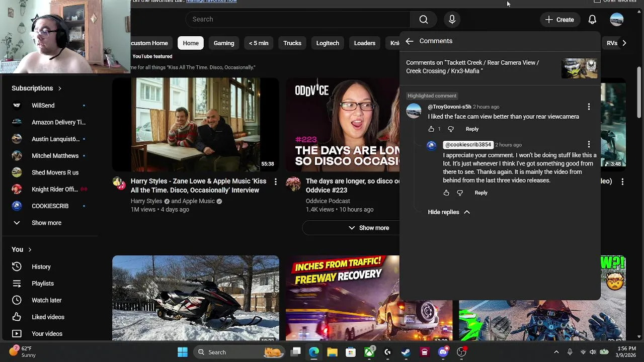This screenshot has width=644, height=362.
Task: Open the notifications bell
Action: (x=592, y=20)
